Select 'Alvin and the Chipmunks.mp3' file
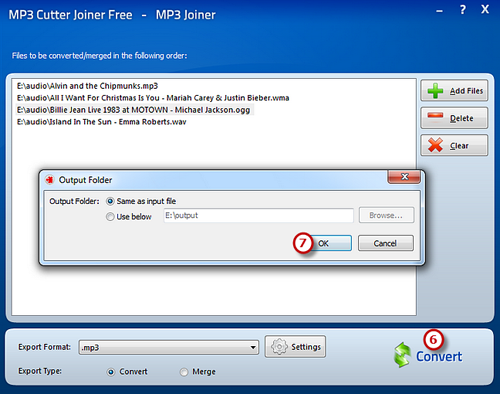 click(x=87, y=86)
